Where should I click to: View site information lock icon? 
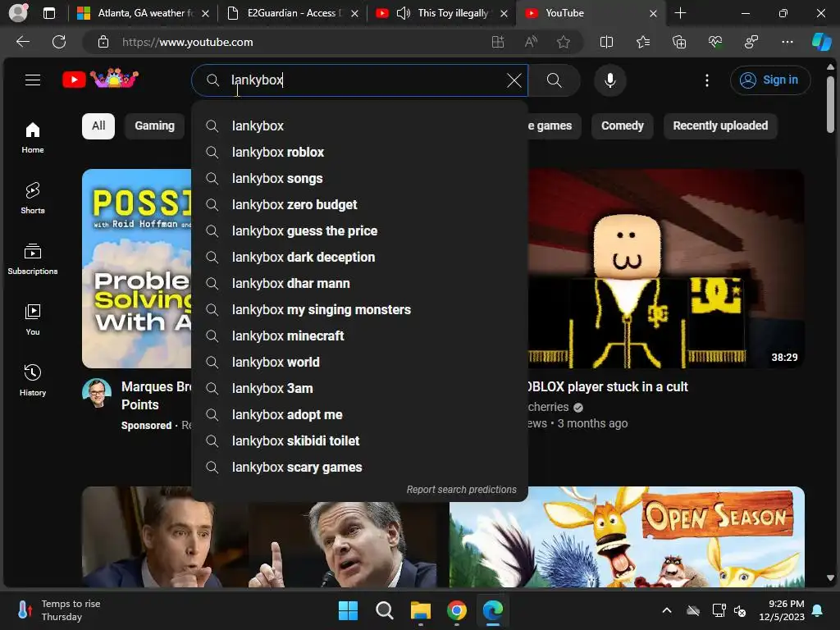103,42
